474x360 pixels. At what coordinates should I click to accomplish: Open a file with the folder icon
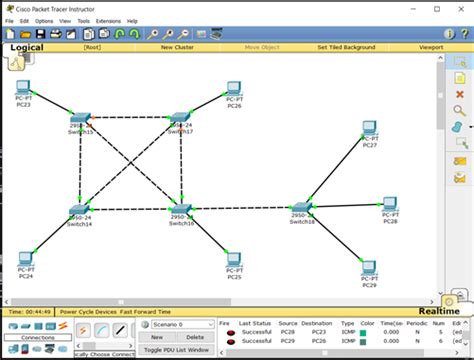click(25, 34)
